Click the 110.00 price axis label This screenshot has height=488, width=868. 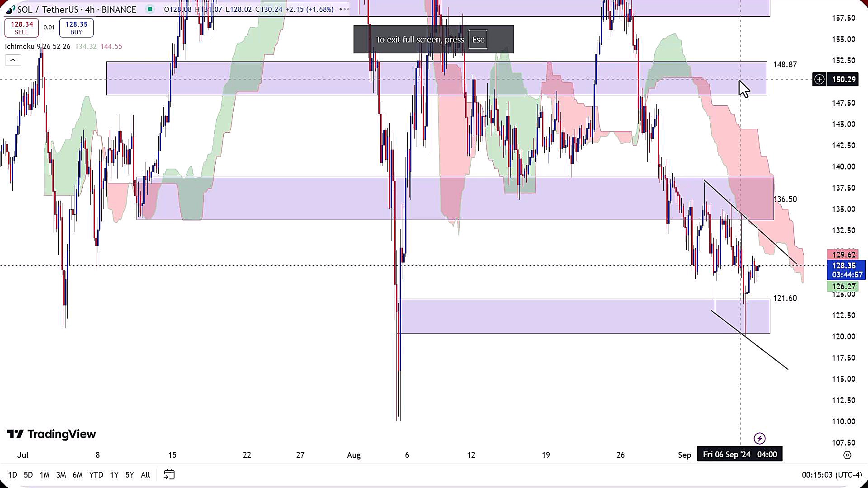tap(844, 422)
